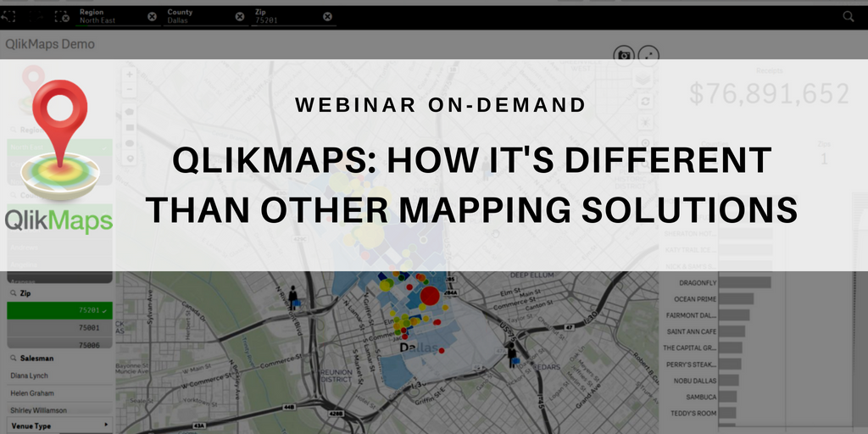Viewport: 868px width, 434px height.
Task: Click the large red bubble on map
Action: tap(430, 296)
